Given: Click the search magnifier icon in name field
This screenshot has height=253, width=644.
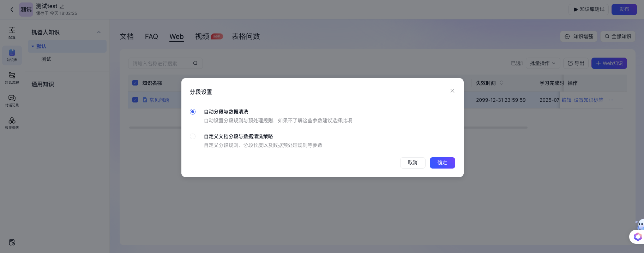Looking at the screenshot, I should [x=195, y=63].
